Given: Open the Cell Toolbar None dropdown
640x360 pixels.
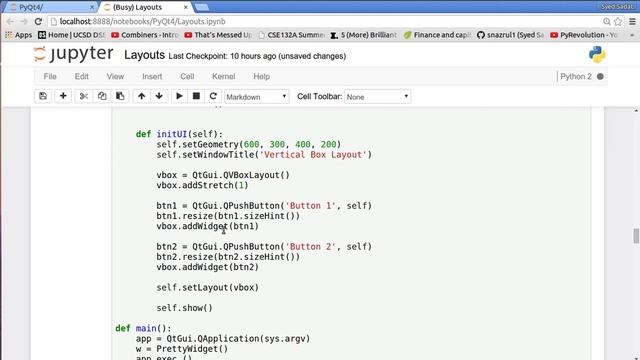Looking at the screenshot, I should tap(378, 97).
